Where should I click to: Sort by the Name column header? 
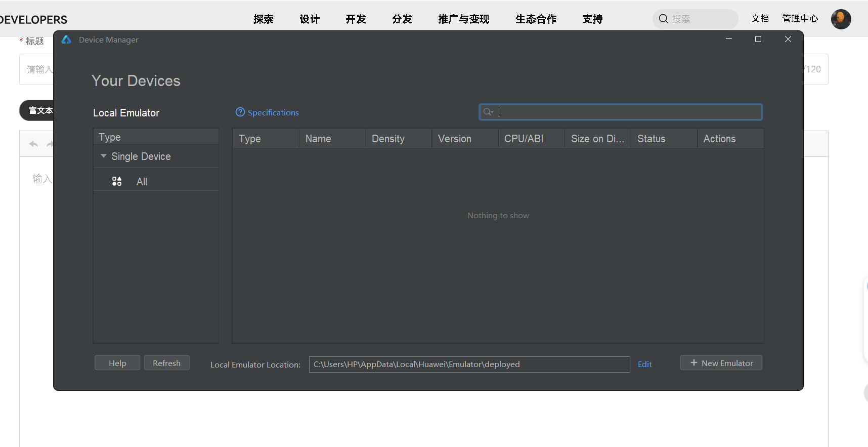point(332,139)
